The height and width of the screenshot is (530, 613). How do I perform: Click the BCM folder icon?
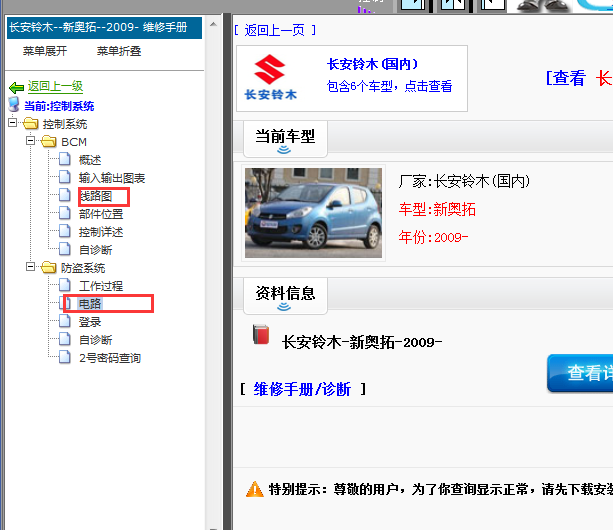click(x=49, y=141)
